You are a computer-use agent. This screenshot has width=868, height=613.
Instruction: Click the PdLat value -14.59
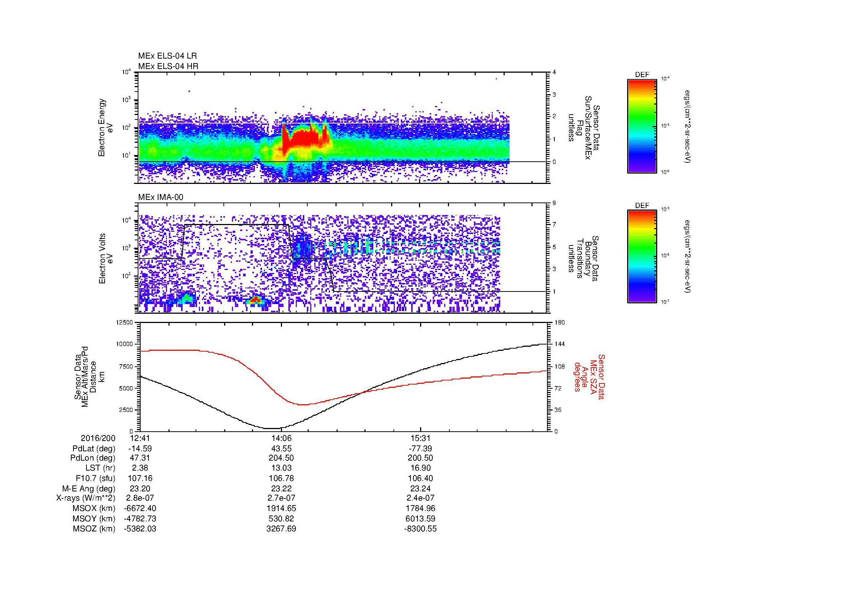click(140, 449)
